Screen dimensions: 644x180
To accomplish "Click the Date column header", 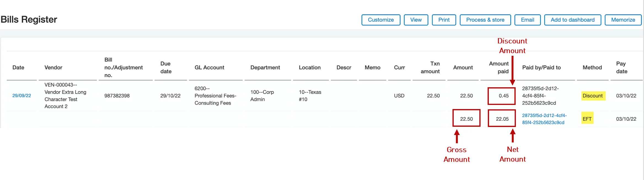I will tap(18, 67).
